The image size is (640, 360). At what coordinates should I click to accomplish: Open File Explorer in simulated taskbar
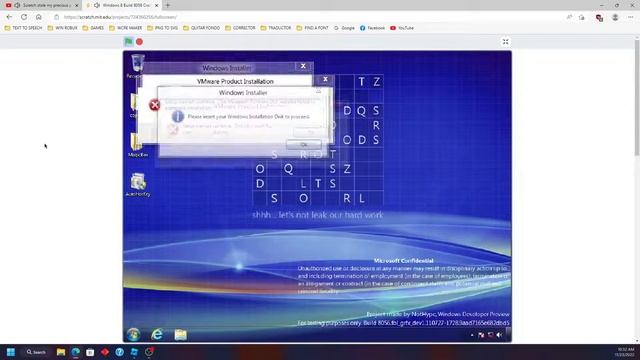(180, 335)
